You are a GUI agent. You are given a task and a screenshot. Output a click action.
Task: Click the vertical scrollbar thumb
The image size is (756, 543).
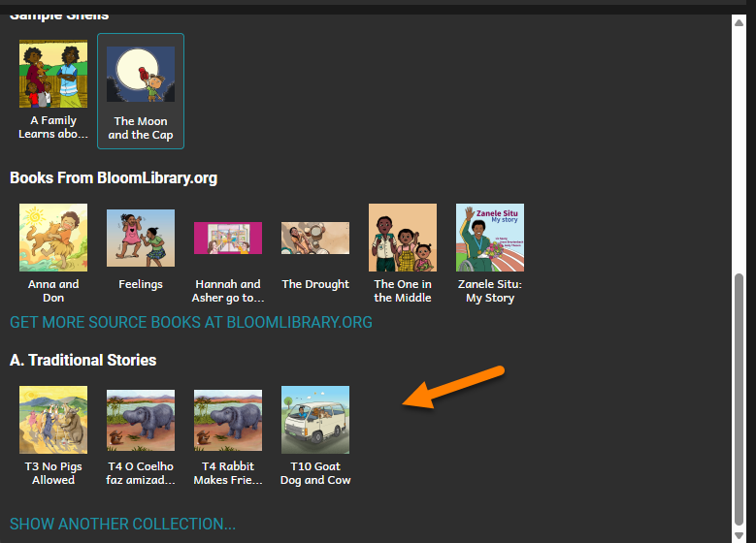[739, 399]
